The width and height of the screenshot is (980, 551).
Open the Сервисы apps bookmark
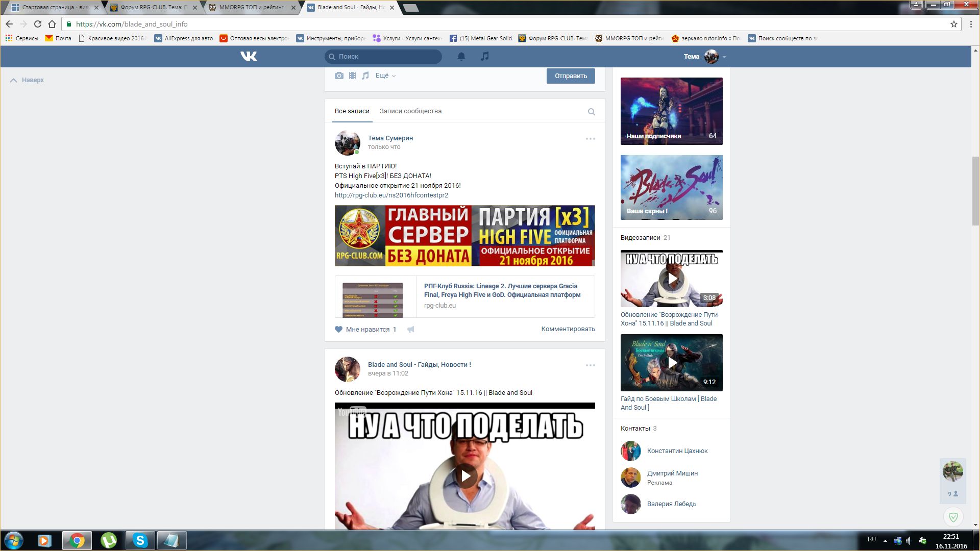[x=22, y=38]
